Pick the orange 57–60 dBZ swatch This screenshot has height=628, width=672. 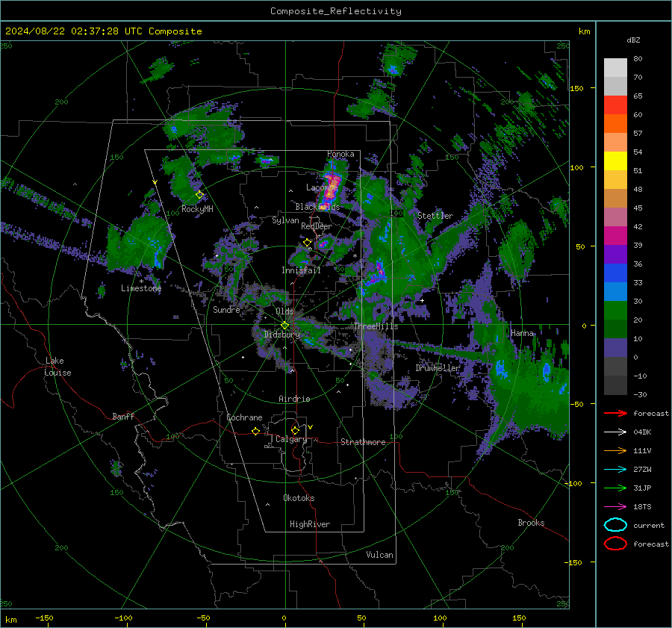click(x=615, y=124)
